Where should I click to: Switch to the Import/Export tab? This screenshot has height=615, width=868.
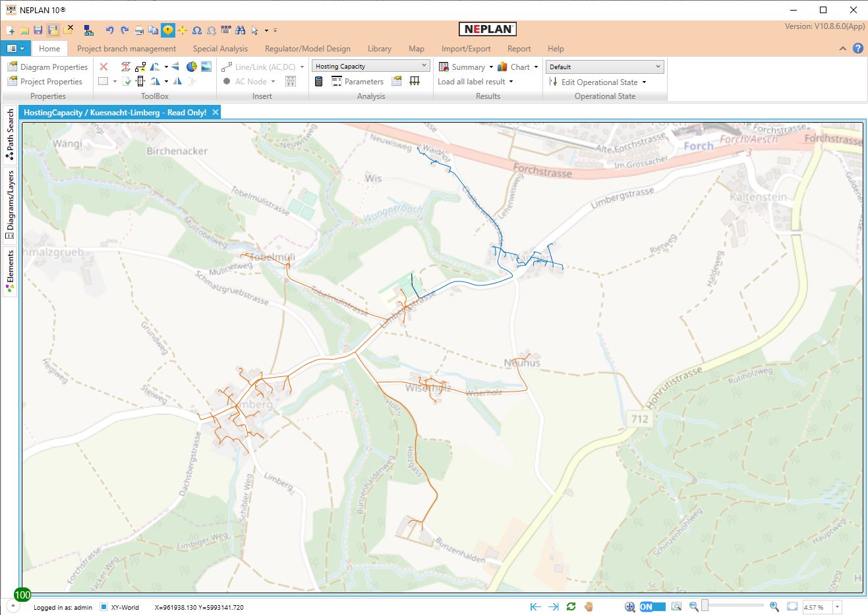click(465, 49)
